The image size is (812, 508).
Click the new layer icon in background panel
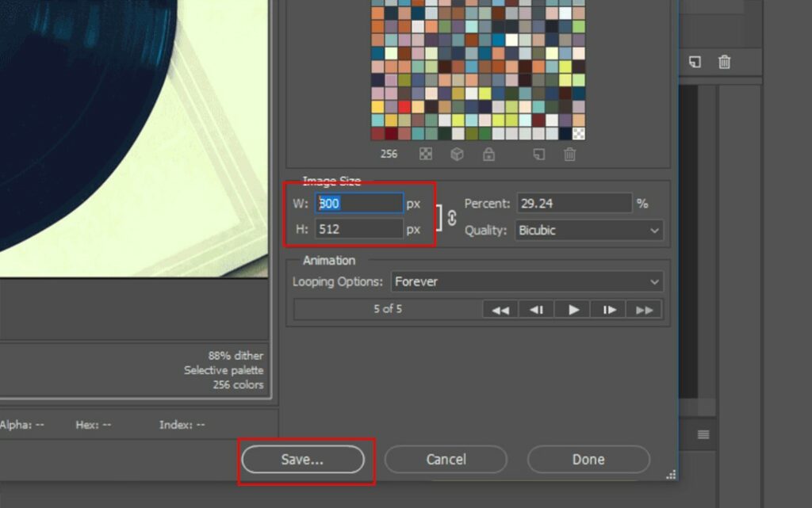click(695, 62)
